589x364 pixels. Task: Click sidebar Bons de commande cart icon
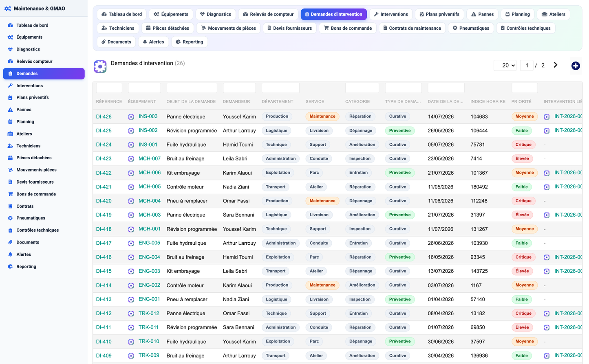pos(10,194)
